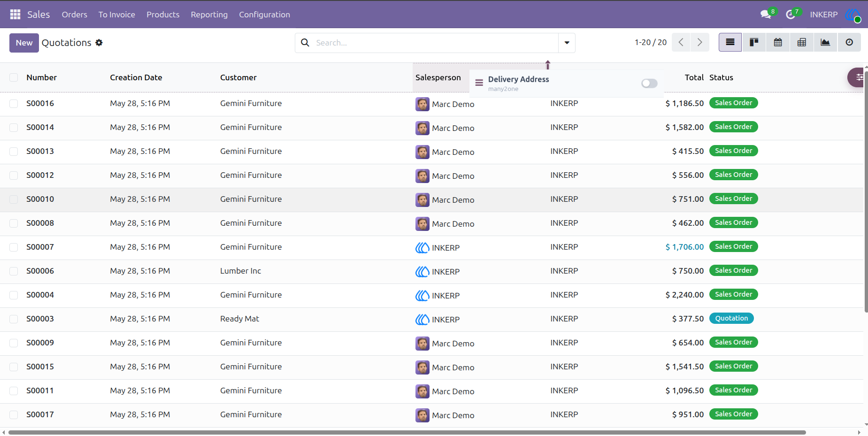Click the New button

point(24,43)
